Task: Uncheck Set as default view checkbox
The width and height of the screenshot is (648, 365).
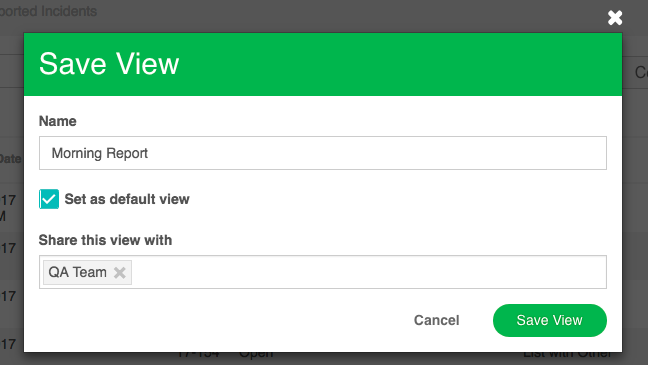Action: pos(49,199)
